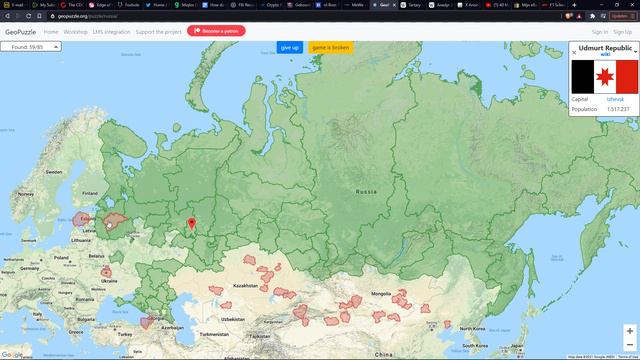
Task: Open the extensions puzzle-piece icon
Action: (592, 16)
